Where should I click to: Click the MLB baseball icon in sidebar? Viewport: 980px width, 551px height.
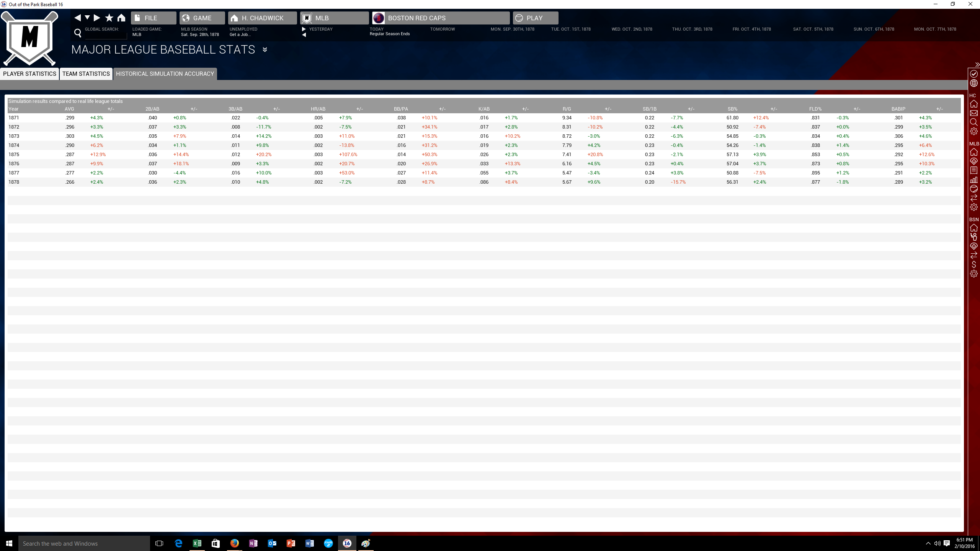point(974,189)
